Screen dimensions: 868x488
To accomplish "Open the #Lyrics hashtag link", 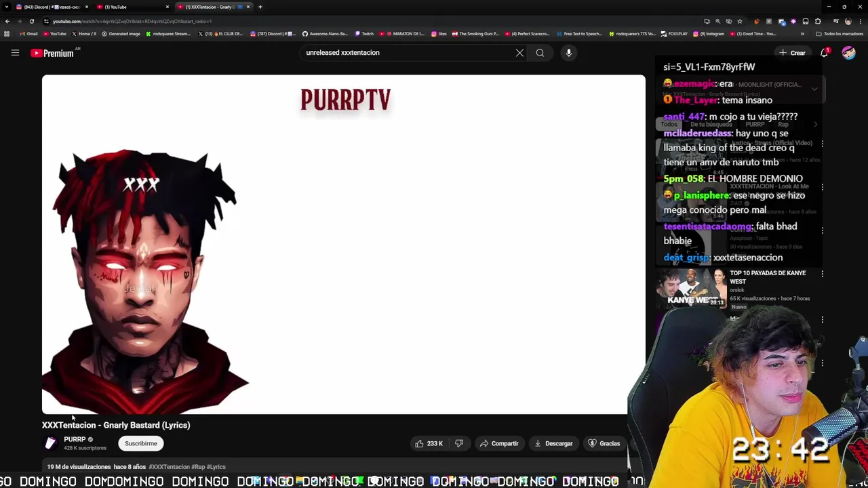I will [x=216, y=467].
